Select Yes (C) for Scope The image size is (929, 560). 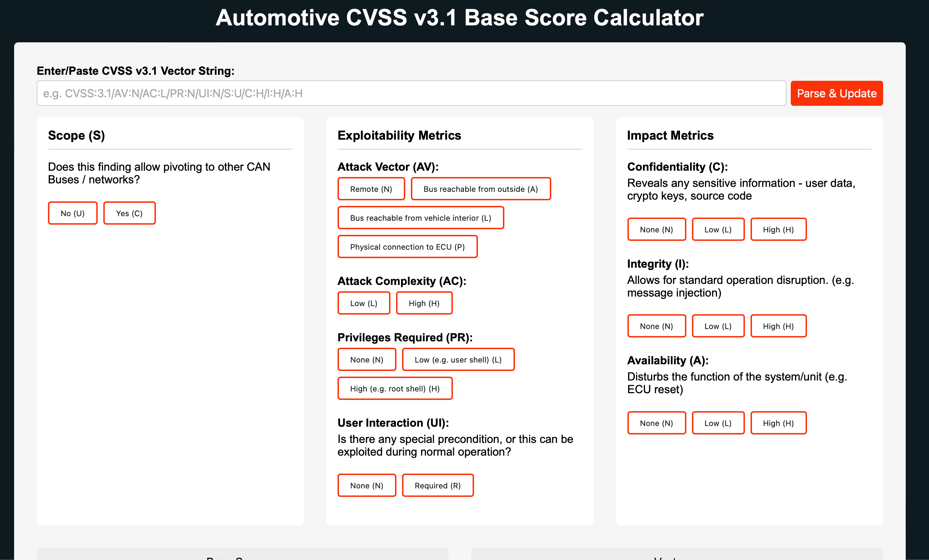click(x=129, y=213)
